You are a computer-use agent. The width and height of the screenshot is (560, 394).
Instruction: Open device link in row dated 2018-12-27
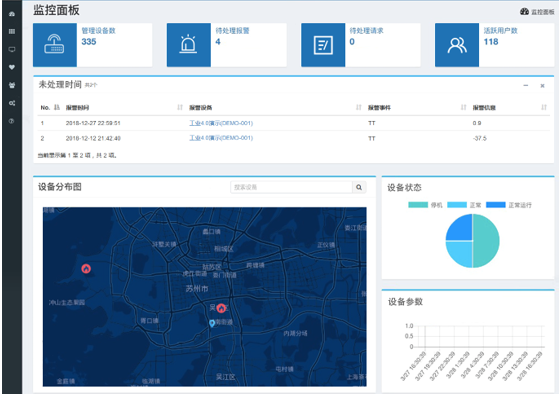(x=221, y=123)
